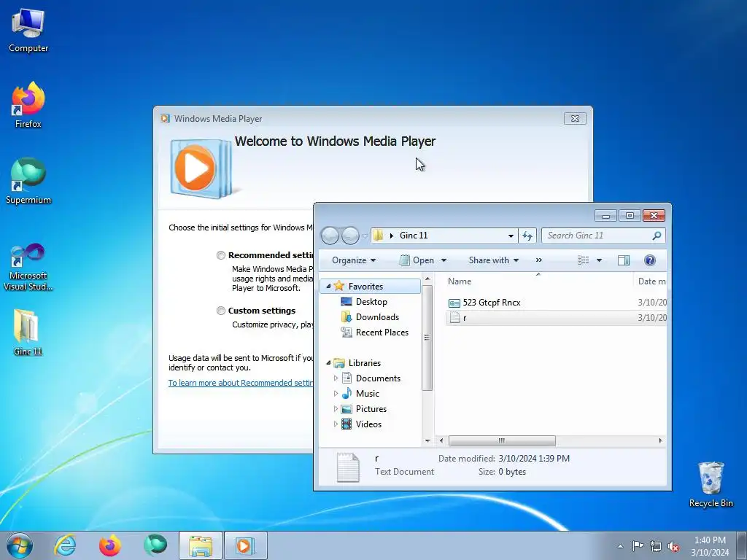Viewport: 747px width, 560px height.
Task: Click the right arrow of horizontal scrollbar
Action: click(660, 440)
